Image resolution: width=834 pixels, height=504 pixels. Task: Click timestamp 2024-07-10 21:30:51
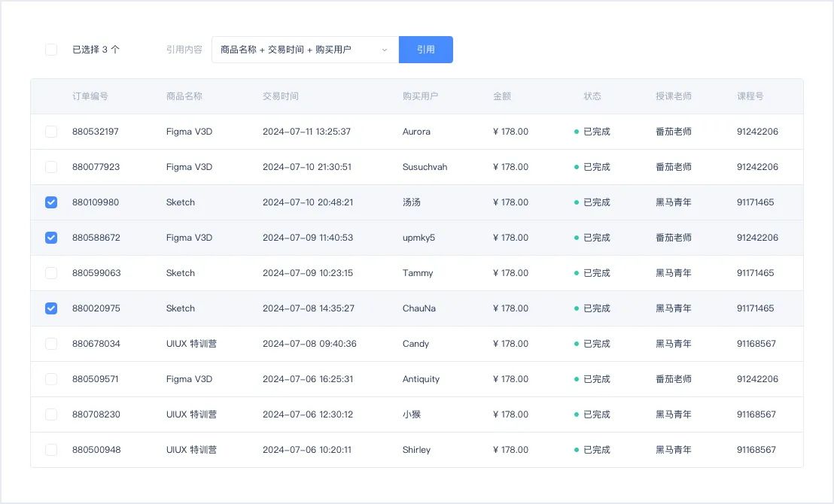coord(307,167)
